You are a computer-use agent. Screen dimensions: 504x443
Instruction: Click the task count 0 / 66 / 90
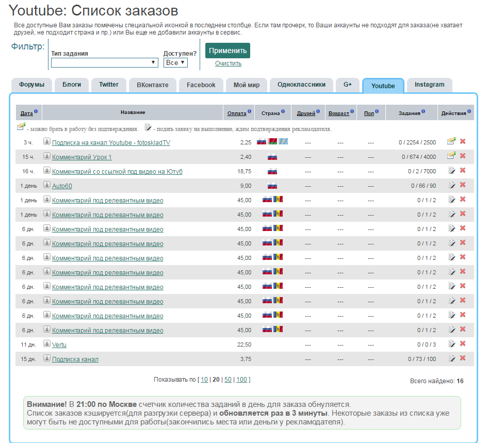(424, 186)
